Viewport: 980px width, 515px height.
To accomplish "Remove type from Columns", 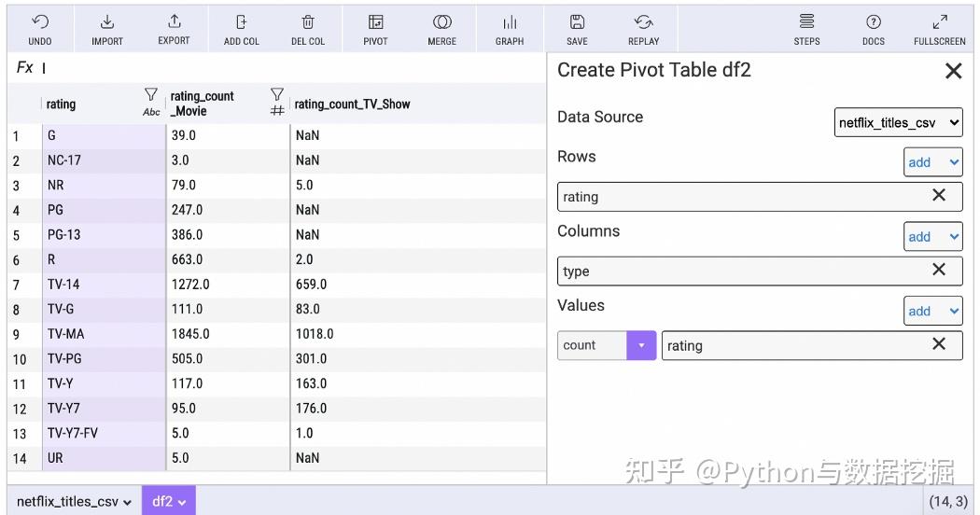I will pos(939,270).
